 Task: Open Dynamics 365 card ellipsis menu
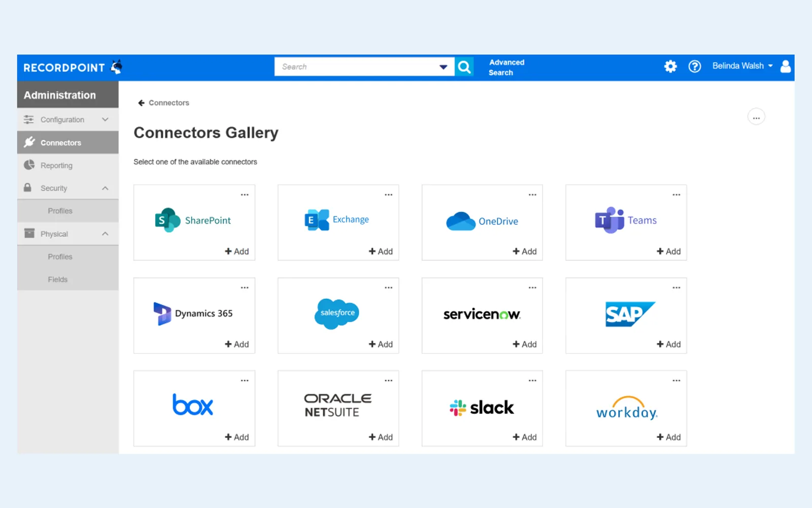click(x=245, y=288)
